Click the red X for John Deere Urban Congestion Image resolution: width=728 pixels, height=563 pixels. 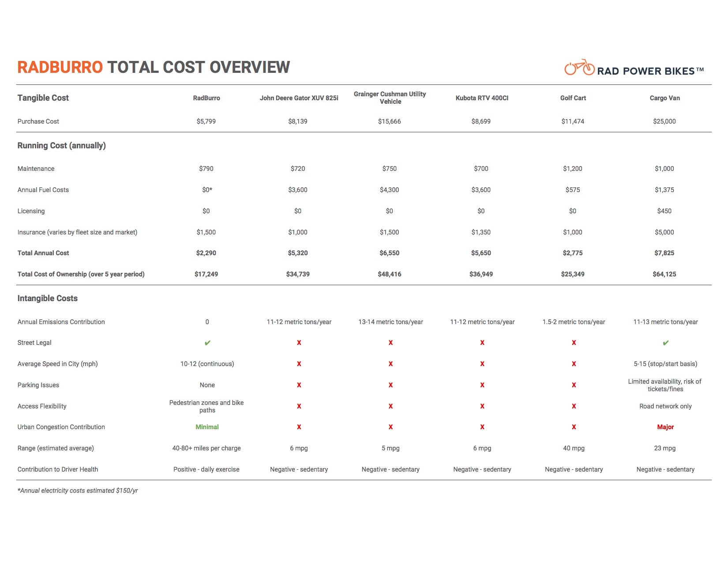tap(299, 427)
